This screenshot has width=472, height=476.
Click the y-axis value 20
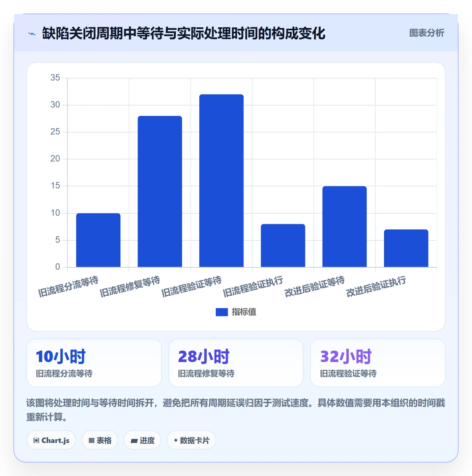pyautogui.click(x=55, y=159)
